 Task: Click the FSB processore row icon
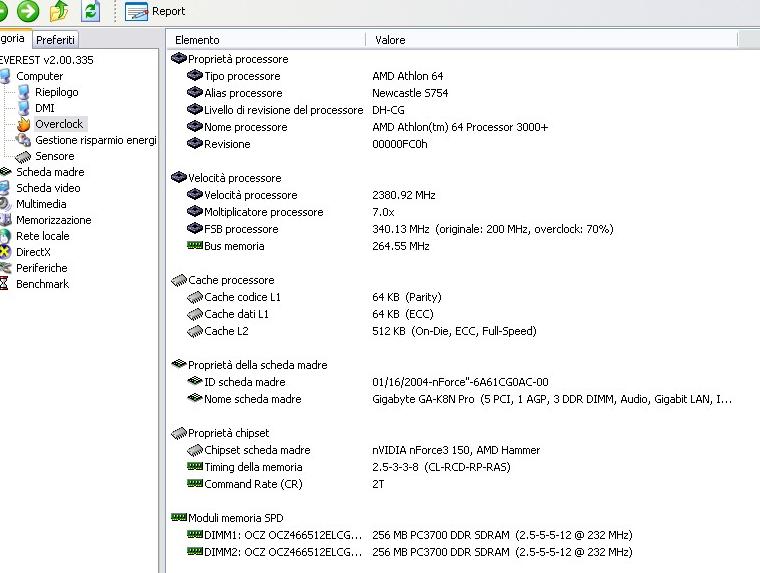(x=195, y=228)
